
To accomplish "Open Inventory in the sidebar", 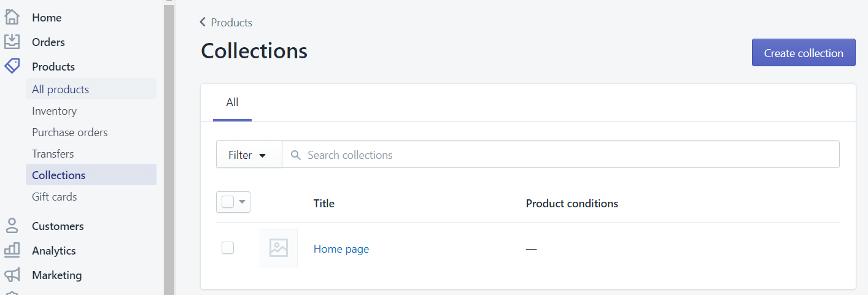I will tap(54, 111).
